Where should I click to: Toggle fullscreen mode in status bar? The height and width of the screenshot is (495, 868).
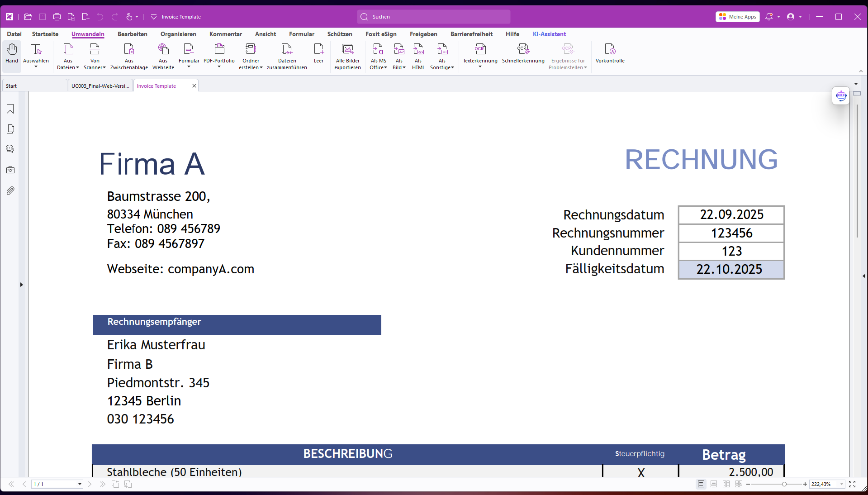[x=852, y=484]
